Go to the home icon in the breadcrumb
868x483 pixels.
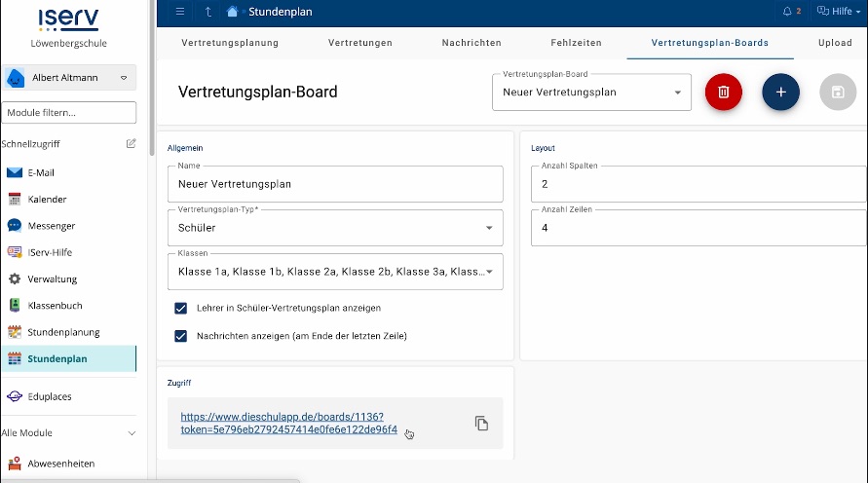coord(232,12)
